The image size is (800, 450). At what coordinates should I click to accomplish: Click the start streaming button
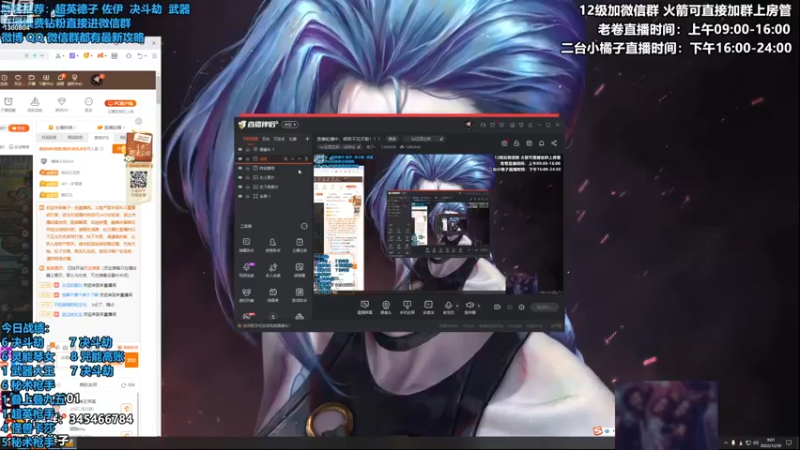tap(544, 307)
